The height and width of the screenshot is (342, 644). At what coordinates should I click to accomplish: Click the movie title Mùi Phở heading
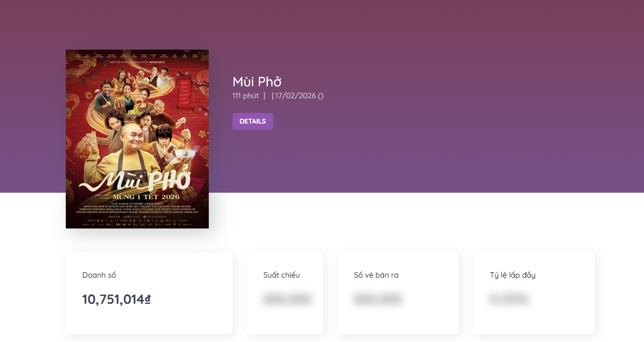pos(257,82)
